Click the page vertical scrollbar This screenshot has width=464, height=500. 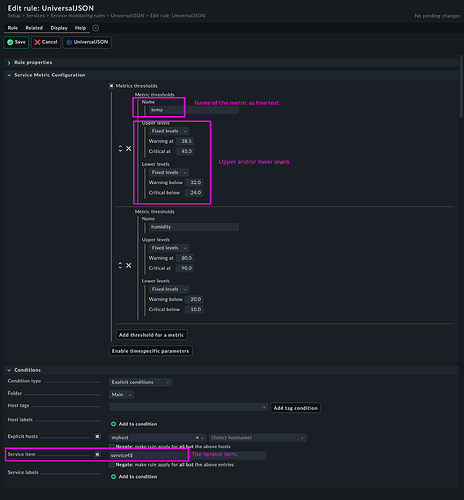(461, 86)
